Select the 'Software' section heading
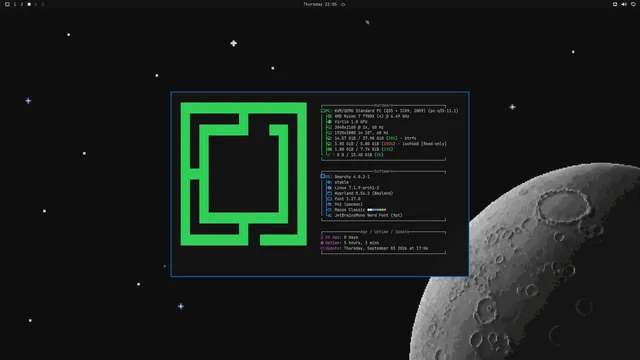The height and width of the screenshot is (360, 640). tap(383, 171)
